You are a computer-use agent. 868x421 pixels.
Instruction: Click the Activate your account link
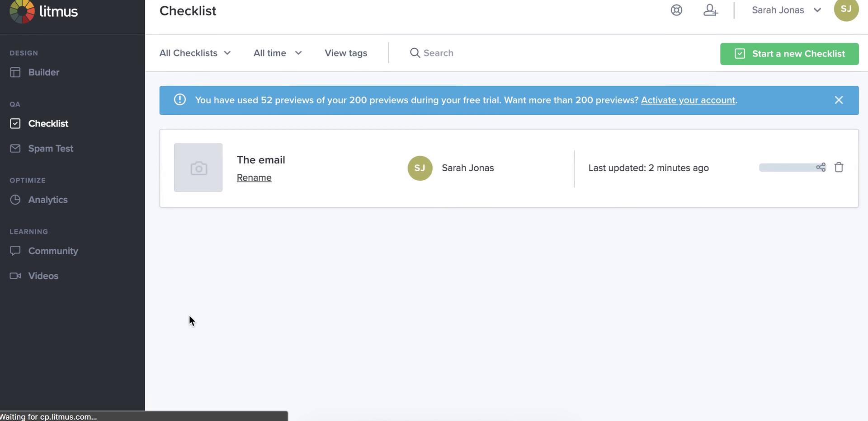coord(688,100)
